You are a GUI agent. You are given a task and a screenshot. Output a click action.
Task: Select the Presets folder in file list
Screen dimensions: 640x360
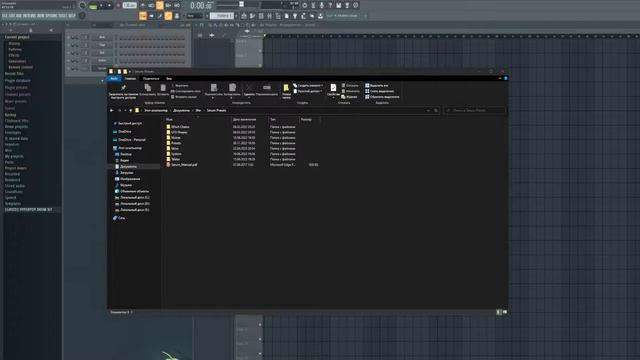[x=176, y=143]
